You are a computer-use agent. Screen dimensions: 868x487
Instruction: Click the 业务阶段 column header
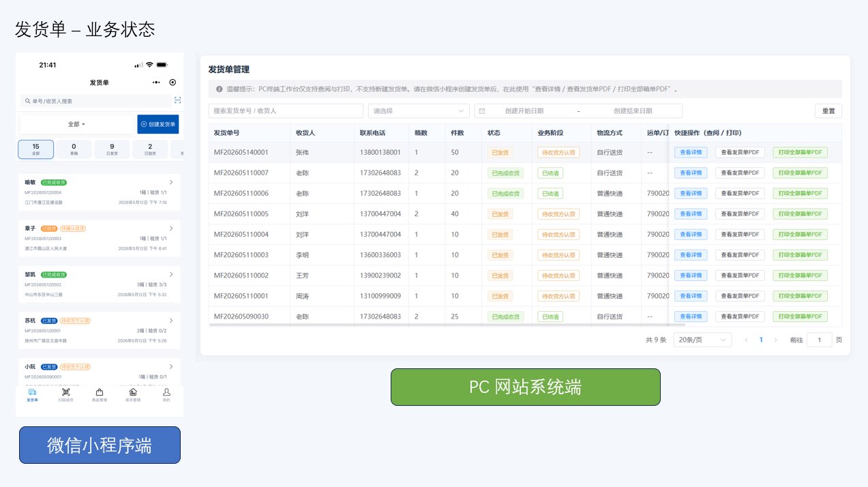pos(550,132)
